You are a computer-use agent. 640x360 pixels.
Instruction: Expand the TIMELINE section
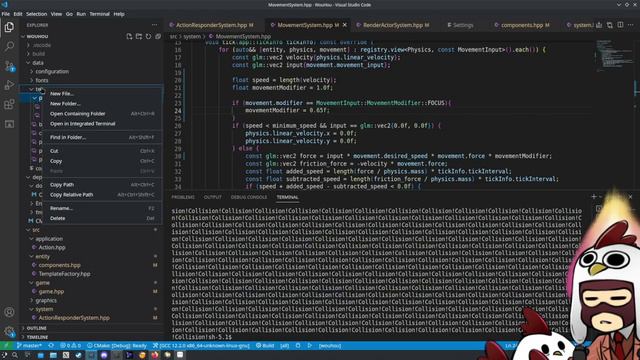(x=92, y=337)
